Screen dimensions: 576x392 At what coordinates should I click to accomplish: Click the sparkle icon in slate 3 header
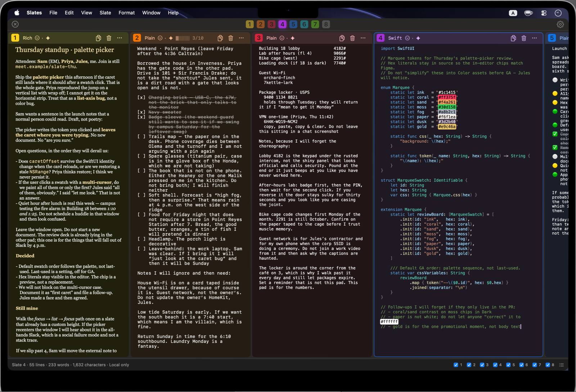[292, 38]
